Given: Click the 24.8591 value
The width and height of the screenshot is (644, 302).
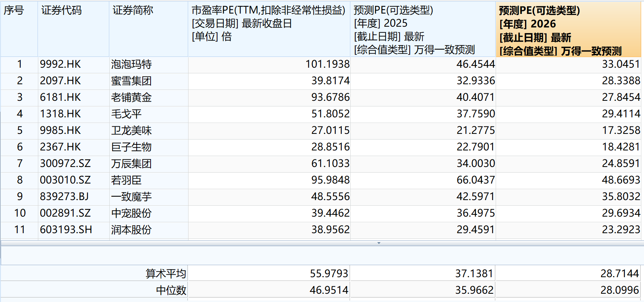Looking at the screenshot, I should point(621,164).
